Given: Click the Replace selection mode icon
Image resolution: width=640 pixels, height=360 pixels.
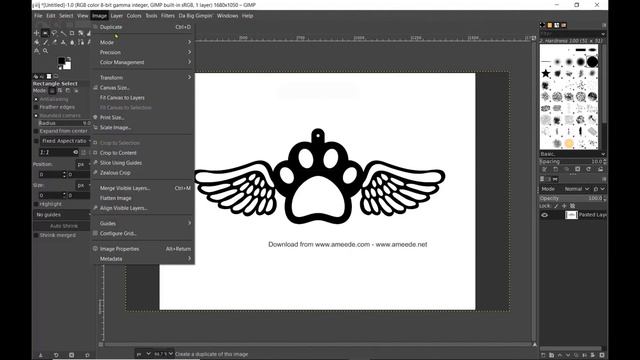Looking at the screenshot, I should (x=52, y=91).
